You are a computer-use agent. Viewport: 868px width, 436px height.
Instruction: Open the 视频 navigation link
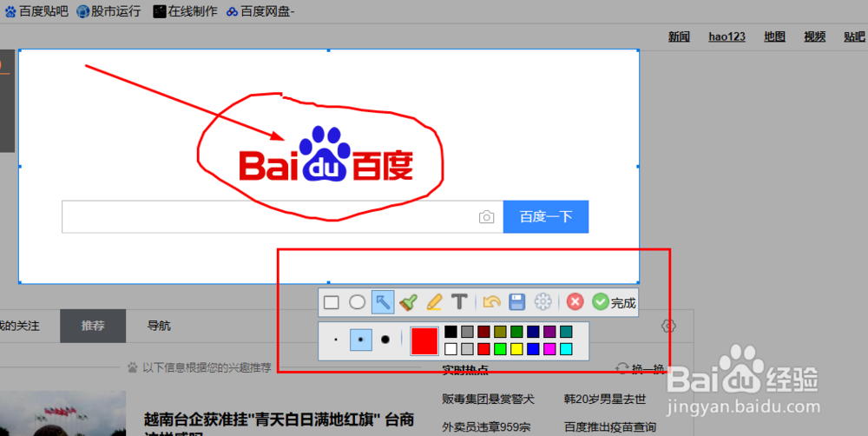tap(815, 36)
